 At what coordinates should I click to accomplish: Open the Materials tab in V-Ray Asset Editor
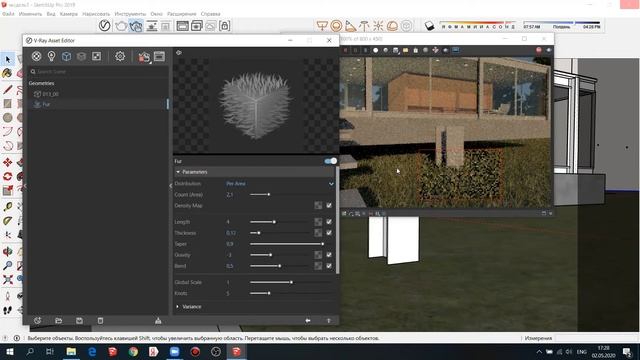pyautogui.click(x=36, y=56)
